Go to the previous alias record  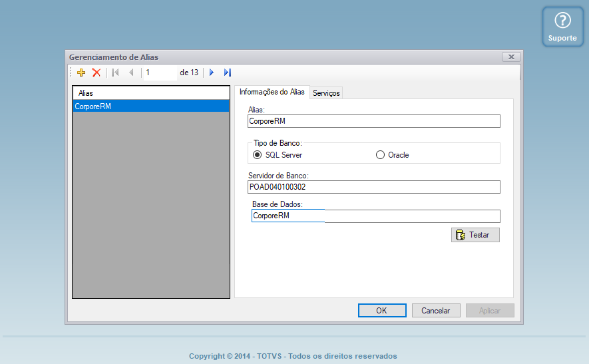pos(131,73)
